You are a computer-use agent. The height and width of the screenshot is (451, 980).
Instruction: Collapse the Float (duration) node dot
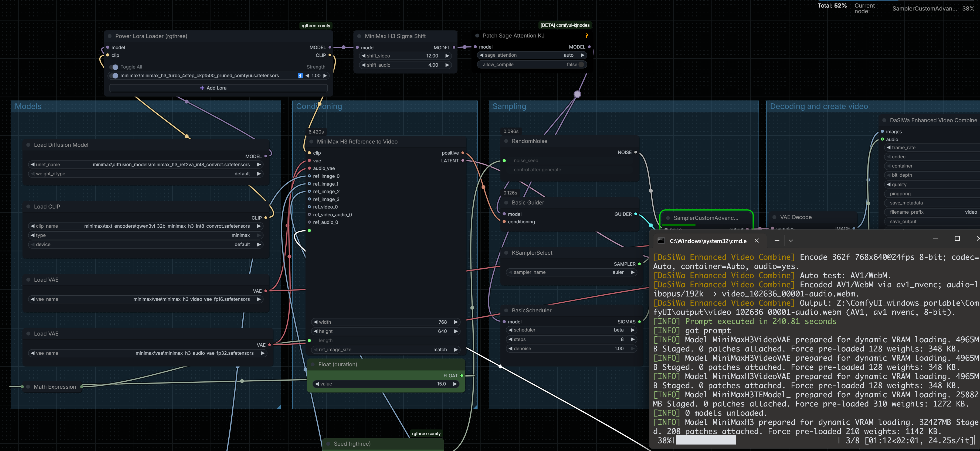point(313,364)
